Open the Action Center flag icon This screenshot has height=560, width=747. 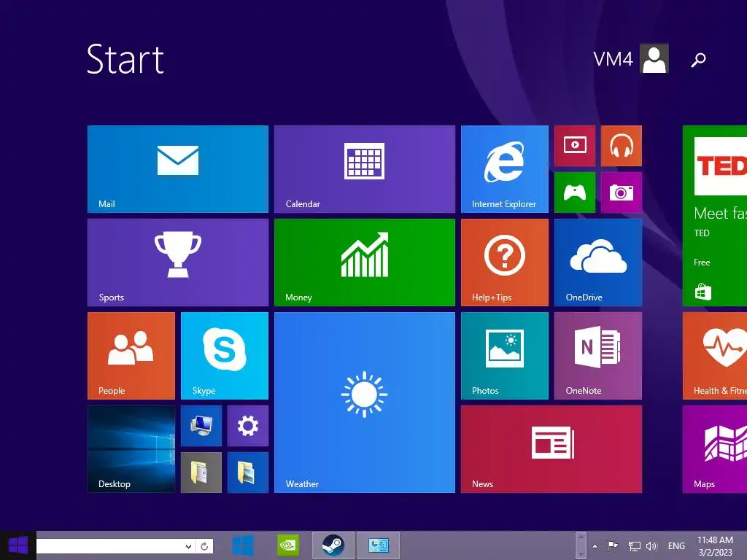coord(613,546)
